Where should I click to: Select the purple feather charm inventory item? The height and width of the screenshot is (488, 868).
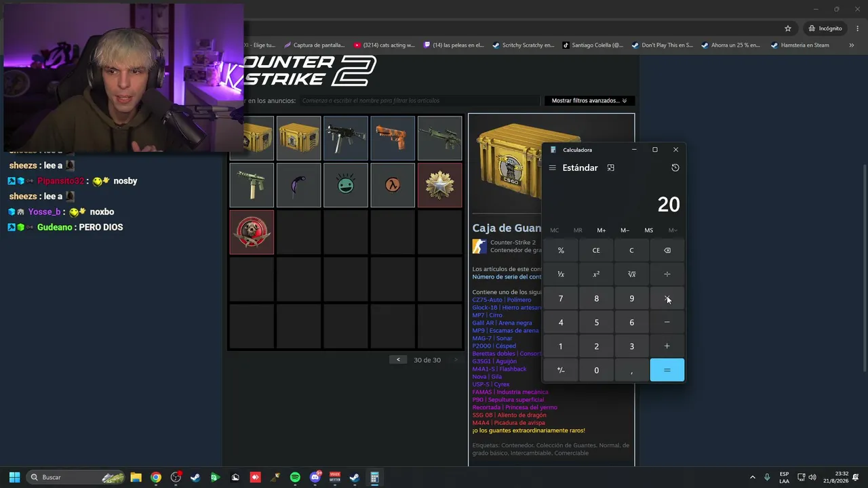click(299, 185)
